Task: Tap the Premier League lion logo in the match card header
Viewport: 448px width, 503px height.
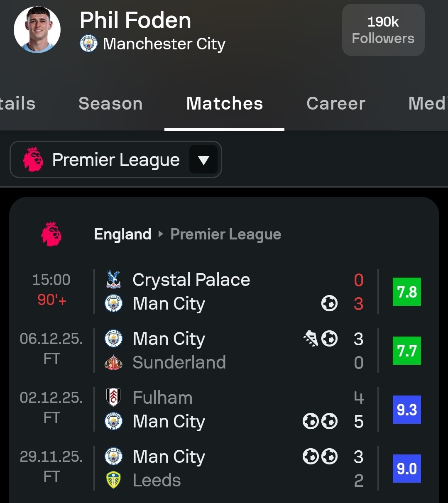Action: (51, 234)
